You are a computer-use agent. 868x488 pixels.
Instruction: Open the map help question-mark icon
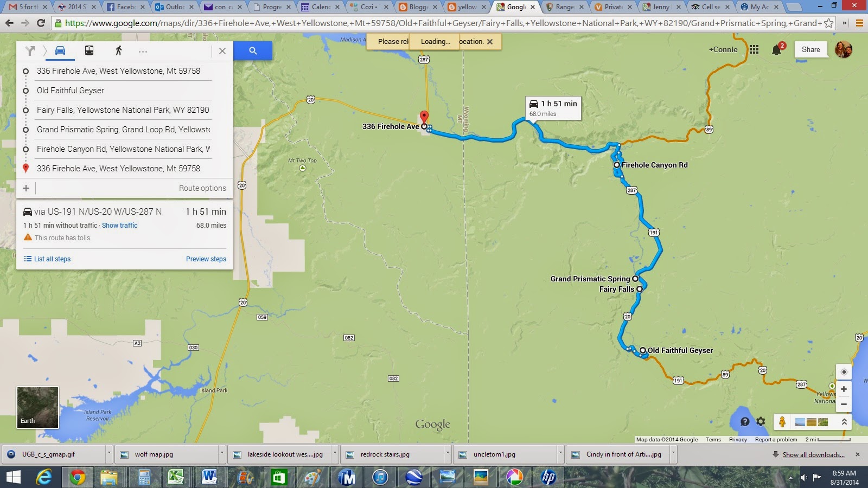click(x=745, y=422)
